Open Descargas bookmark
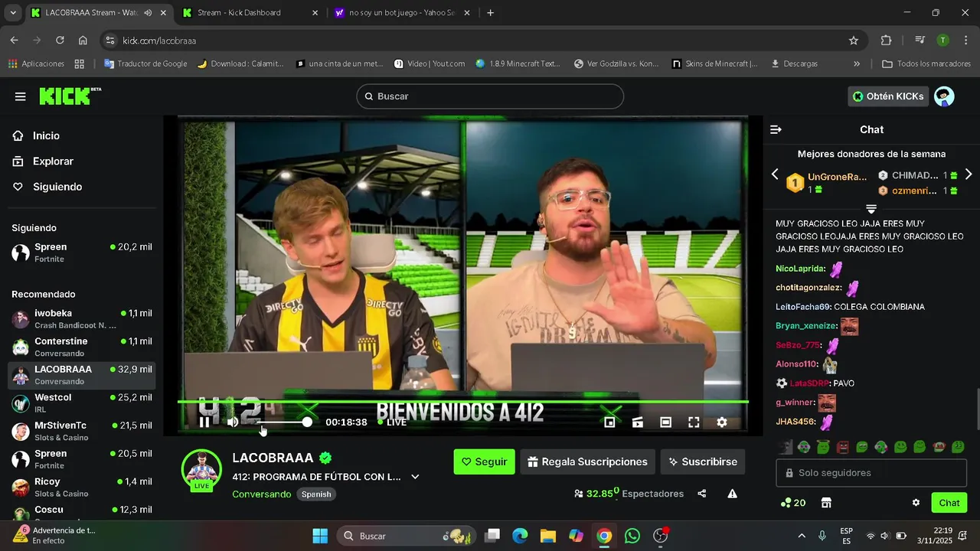Viewport: 980px width, 551px height. pos(795,64)
